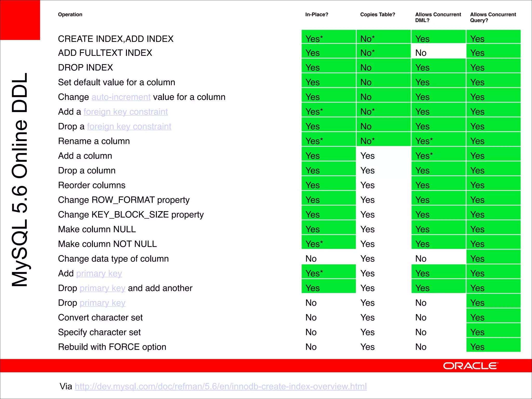Open foreign key constraint link in Add row
The width and height of the screenshot is (532, 399).
(126, 112)
